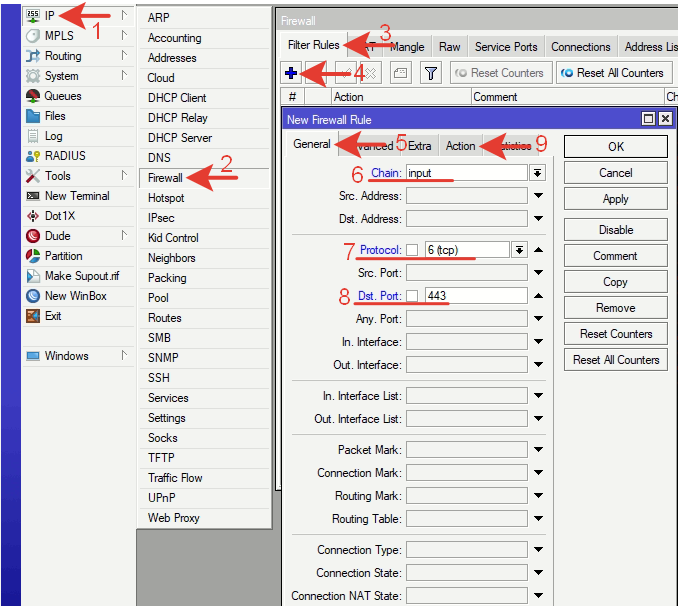The height and width of the screenshot is (606, 678).
Task: Open DNS in IP submenu
Action: pos(205,158)
